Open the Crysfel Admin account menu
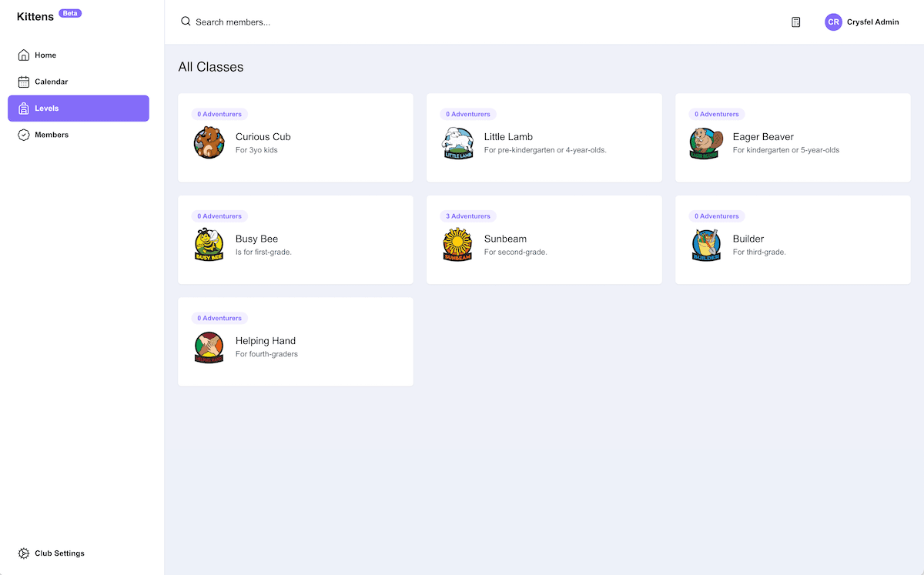This screenshot has height=575, width=924. point(872,22)
